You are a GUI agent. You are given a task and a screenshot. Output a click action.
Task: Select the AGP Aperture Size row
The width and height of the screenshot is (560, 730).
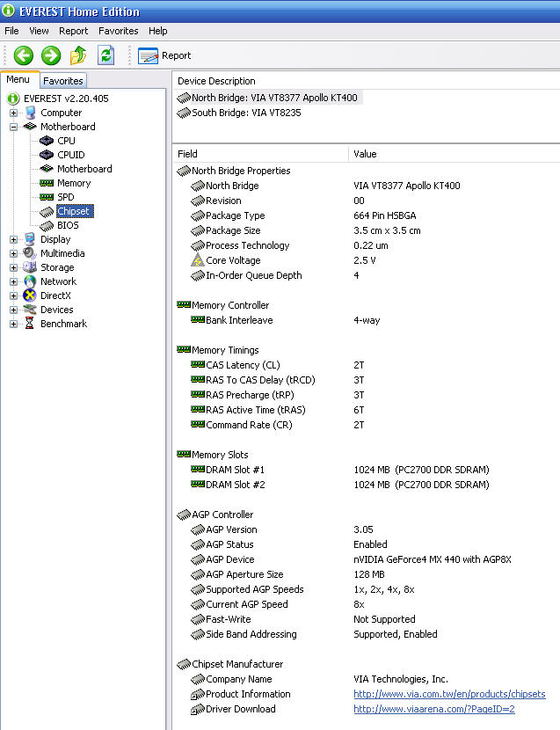366,574
